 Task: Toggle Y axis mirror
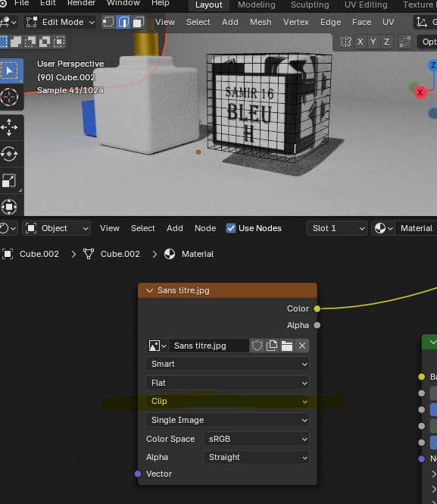(373, 42)
